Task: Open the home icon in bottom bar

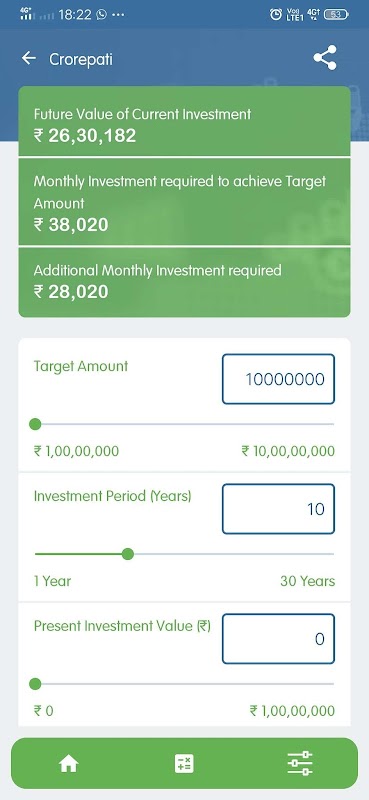Action: coord(68,764)
